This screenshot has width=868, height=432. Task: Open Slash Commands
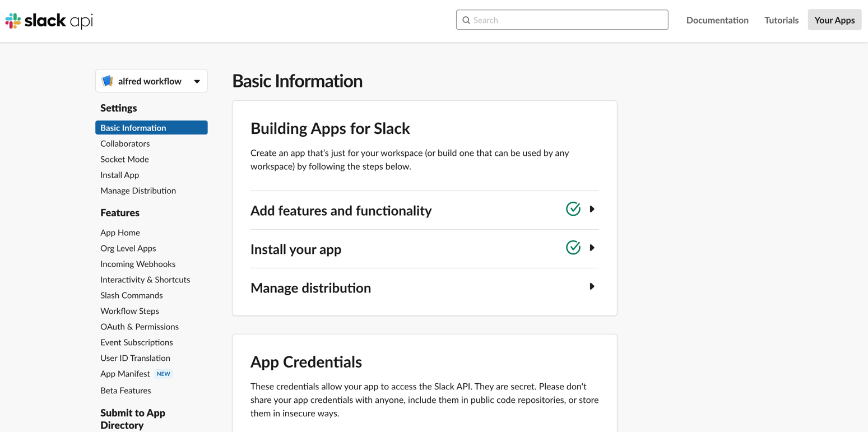point(131,295)
